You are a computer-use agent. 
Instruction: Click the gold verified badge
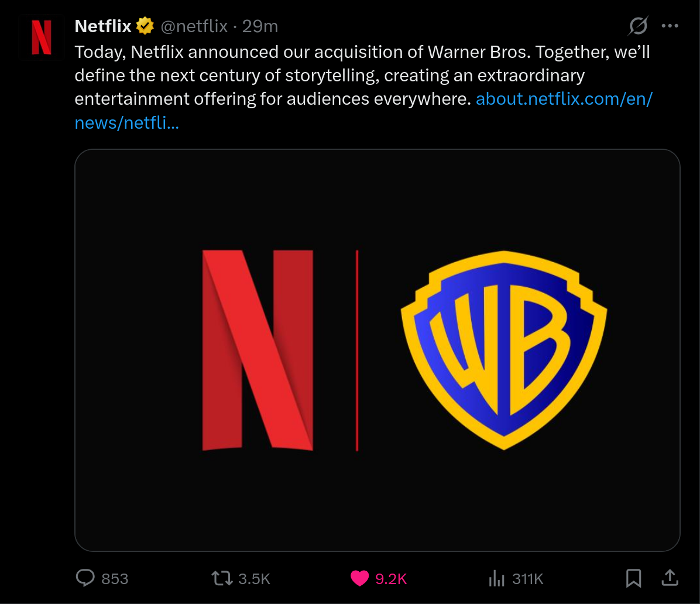click(x=145, y=26)
